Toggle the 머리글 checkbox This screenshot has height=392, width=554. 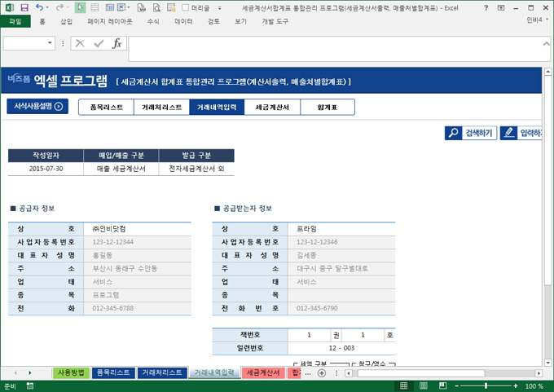pos(185,7)
